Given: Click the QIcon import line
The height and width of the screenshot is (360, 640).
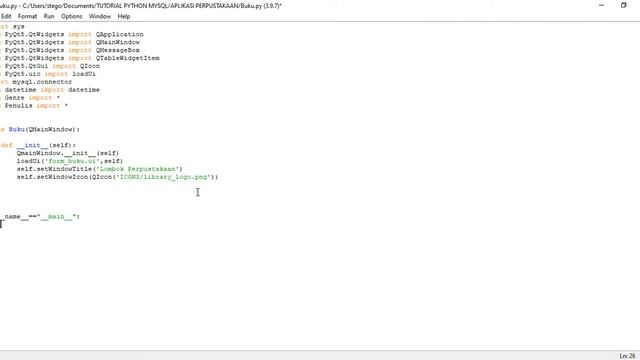Looking at the screenshot, I should point(50,66).
